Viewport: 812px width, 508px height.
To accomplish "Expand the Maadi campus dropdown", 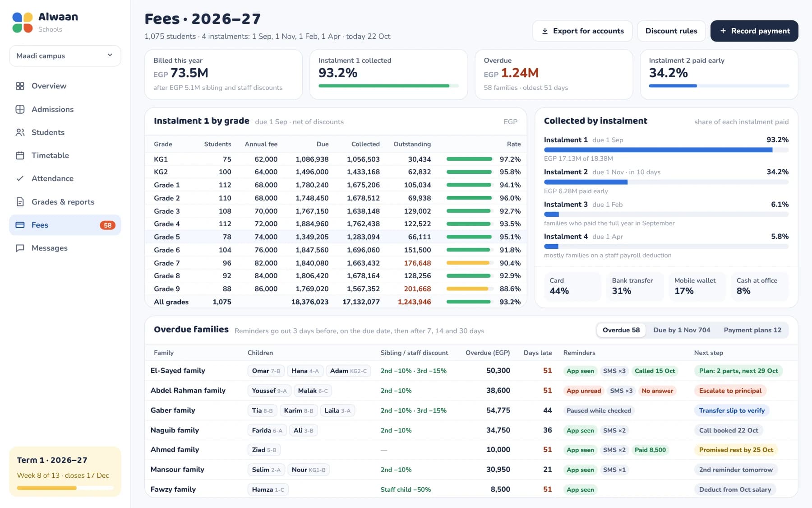I will [x=65, y=56].
